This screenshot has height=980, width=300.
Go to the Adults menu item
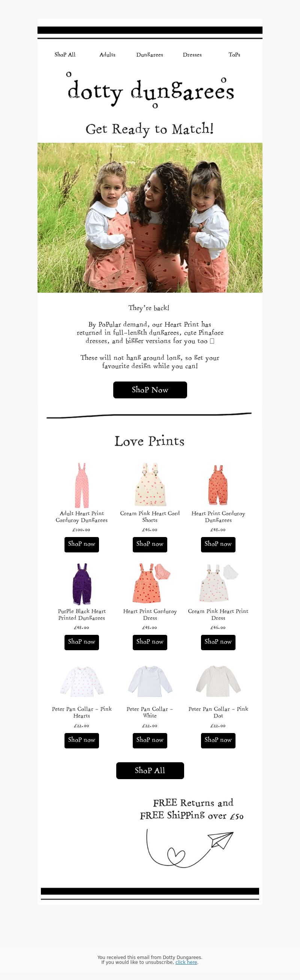point(107,55)
